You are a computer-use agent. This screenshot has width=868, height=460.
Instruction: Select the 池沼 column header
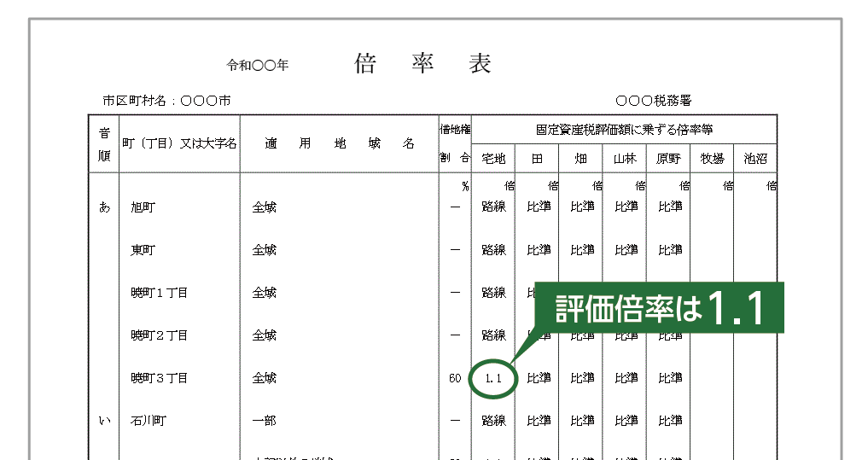(755, 159)
